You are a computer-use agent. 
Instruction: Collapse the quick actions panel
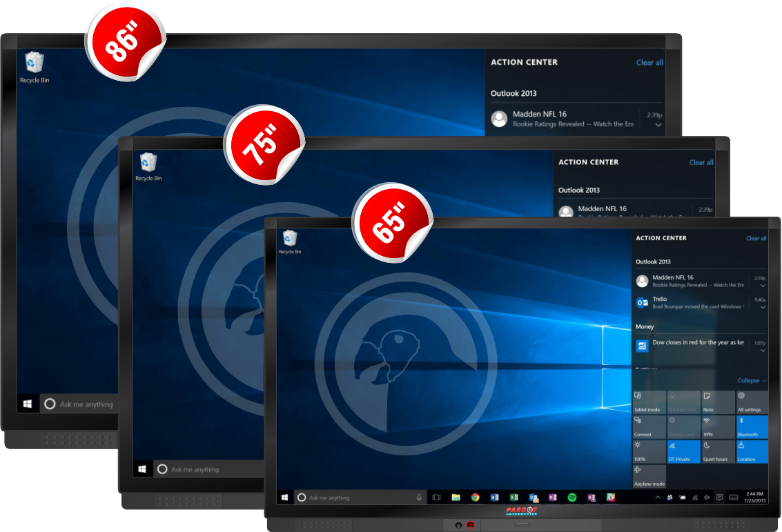click(x=752, y=380)
